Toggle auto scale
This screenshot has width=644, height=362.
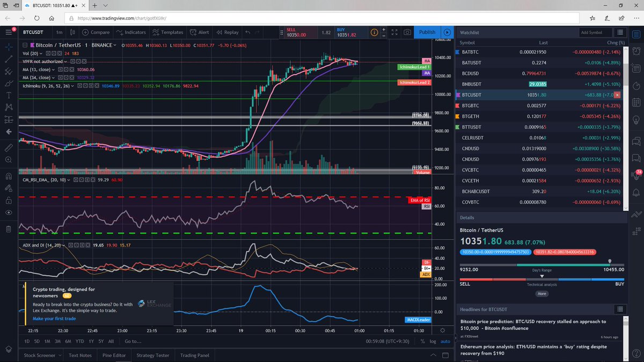(x=445, y=341)
